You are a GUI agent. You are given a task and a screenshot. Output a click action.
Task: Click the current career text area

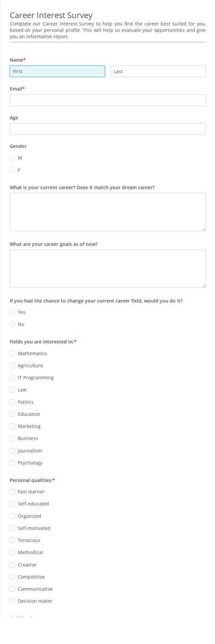(108, 212)
